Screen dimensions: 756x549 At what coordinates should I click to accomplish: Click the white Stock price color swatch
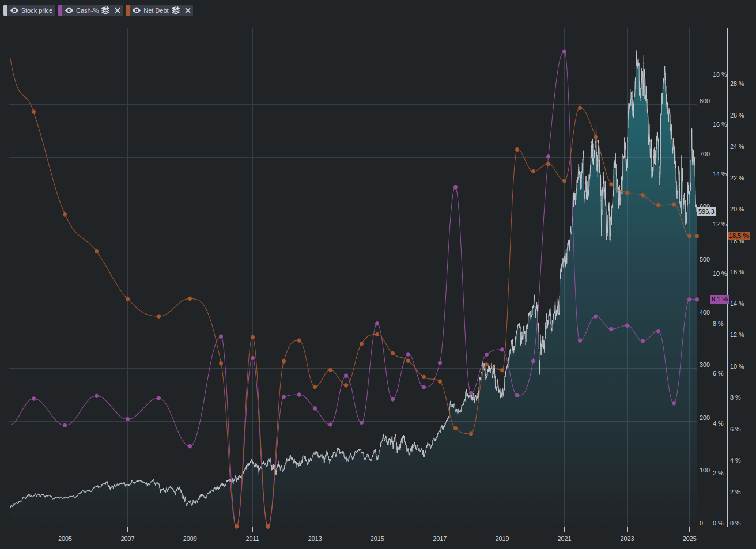coord(6,10)
